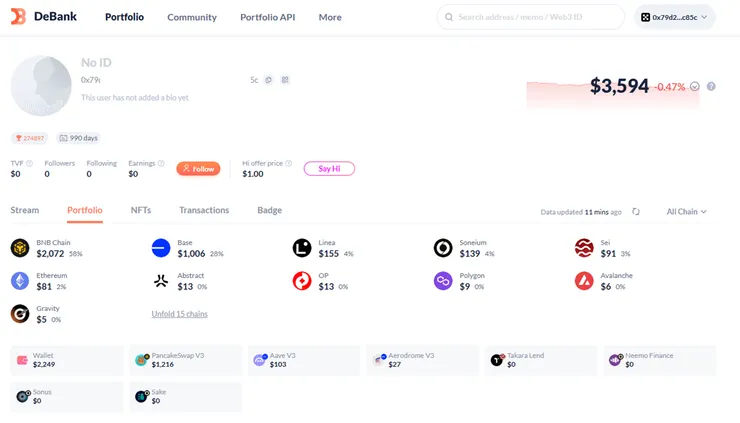Open the More menu
740x423 pixels.
coord(330,17)
